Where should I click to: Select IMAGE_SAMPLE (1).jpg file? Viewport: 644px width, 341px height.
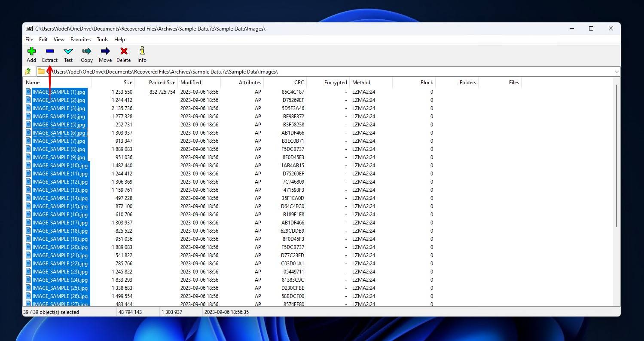[59, 92]
